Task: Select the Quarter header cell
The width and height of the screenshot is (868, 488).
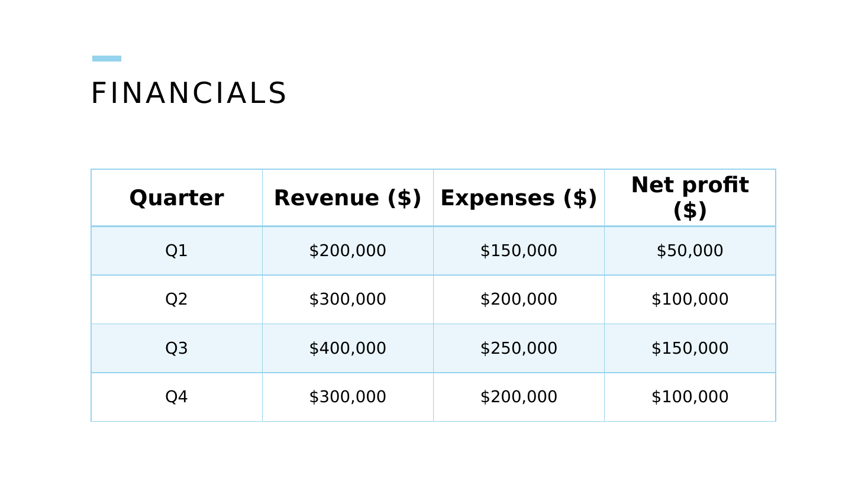Action: tap(177, 198)
